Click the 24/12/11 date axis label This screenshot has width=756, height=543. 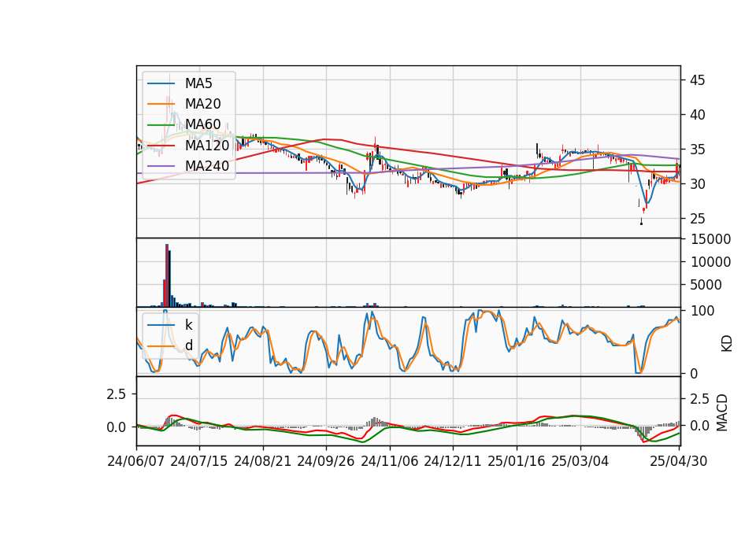click(452, 461)
